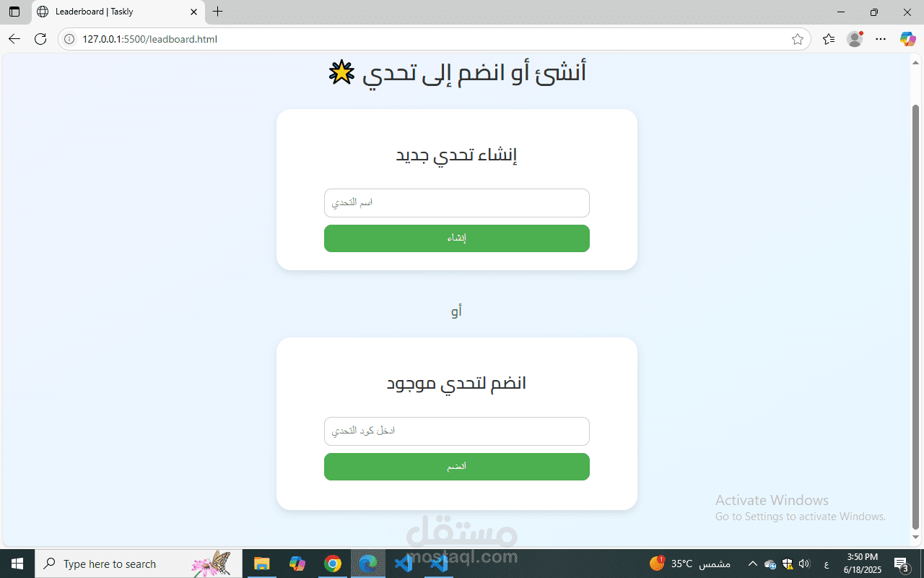Click the page vertical scrollbar thumb
This screenshot has width=924, height=578.
tap(916, 316)
